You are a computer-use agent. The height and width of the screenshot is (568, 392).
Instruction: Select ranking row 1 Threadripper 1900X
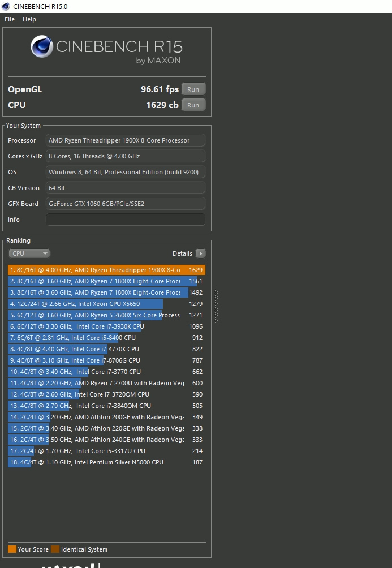[x=106, y=270]
